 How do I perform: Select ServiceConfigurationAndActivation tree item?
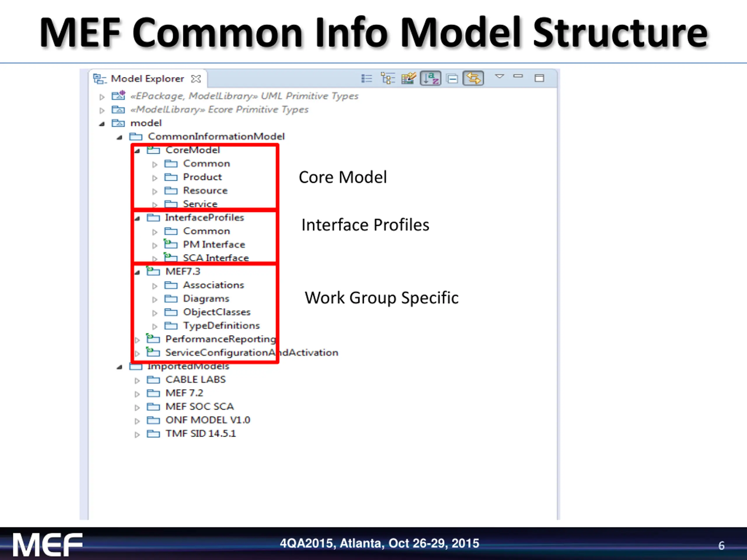(252, 353)
